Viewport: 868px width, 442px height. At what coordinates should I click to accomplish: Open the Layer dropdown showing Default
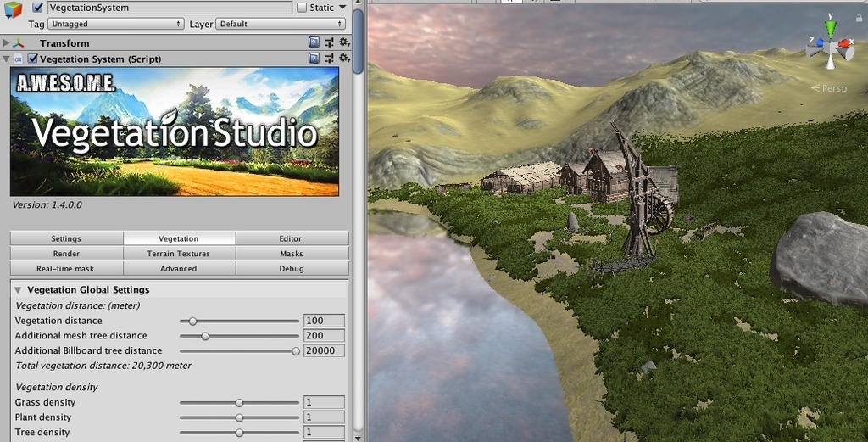click(281, 24)
